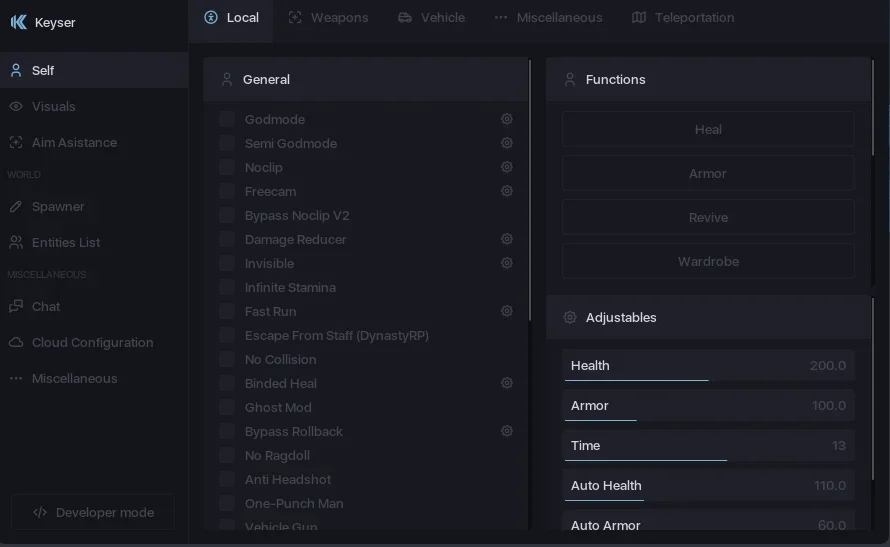Open Cloud Configuration cloud icon

(16, 342)
